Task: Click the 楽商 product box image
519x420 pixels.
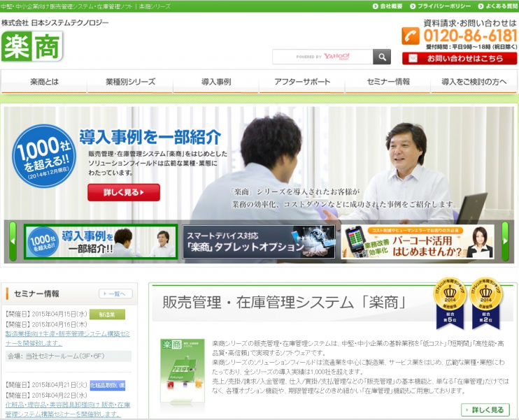Action: [x=183, y=371]
